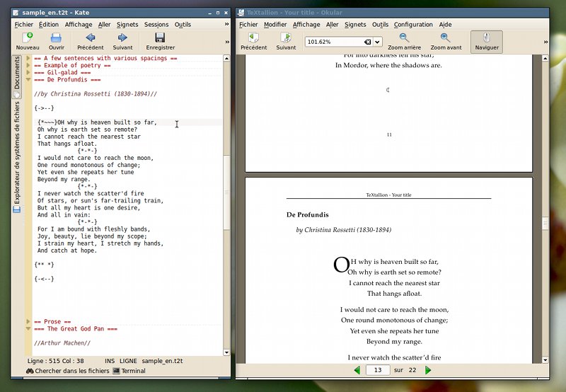
Task: Click Kate scrollbar down arrow
Action: click(226, 352)
